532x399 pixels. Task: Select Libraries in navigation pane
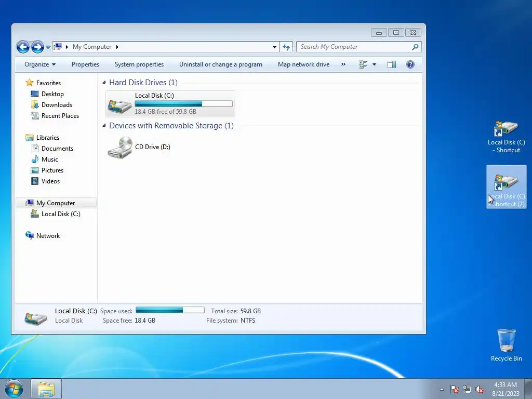(48, 137)
